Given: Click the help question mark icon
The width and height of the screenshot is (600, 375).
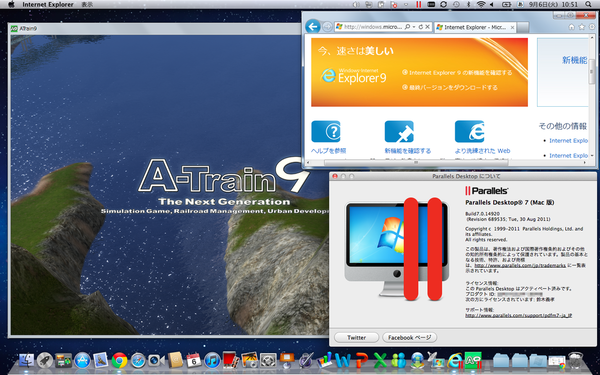Looking at the screenshot, I should (x=326, y=131).
